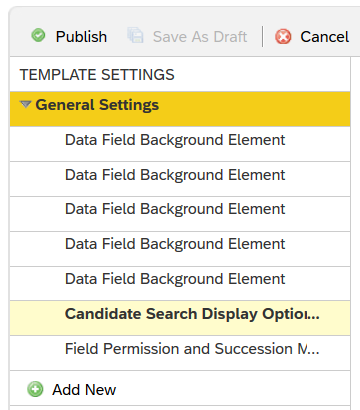The height and width of the screenshot is (410, 360).
Task: Click the Save As Draft text
Action: click(x=200, y=37)
